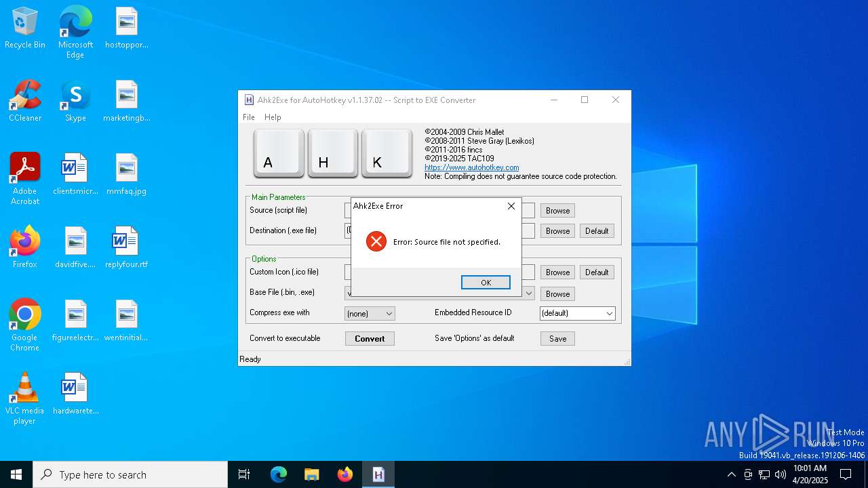This screenshot has width=868, height=488.
Task: Click taskbar search box
Action: click(x=130, y=474)
